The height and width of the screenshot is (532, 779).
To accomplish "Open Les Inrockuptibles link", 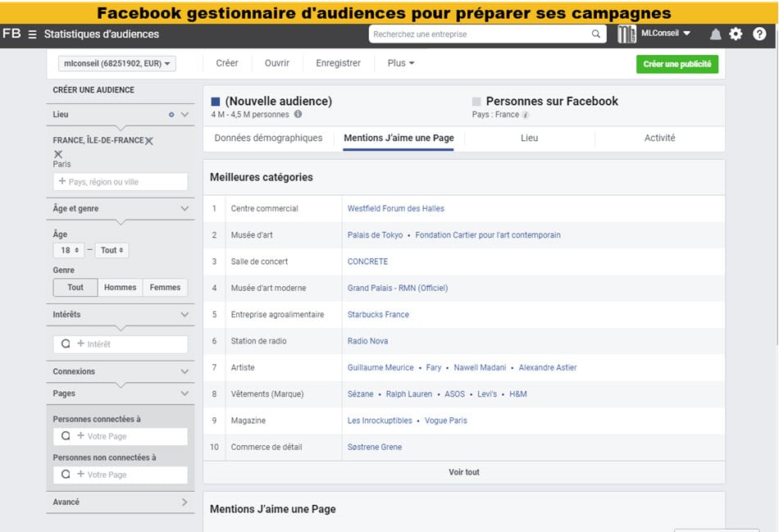I will pyautogui.click(x=380, y=421).
